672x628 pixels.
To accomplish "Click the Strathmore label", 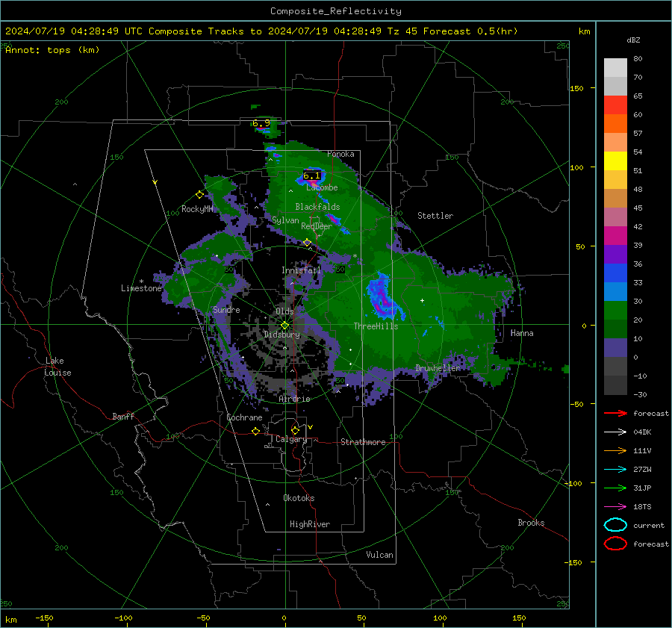I will (363, 442).
